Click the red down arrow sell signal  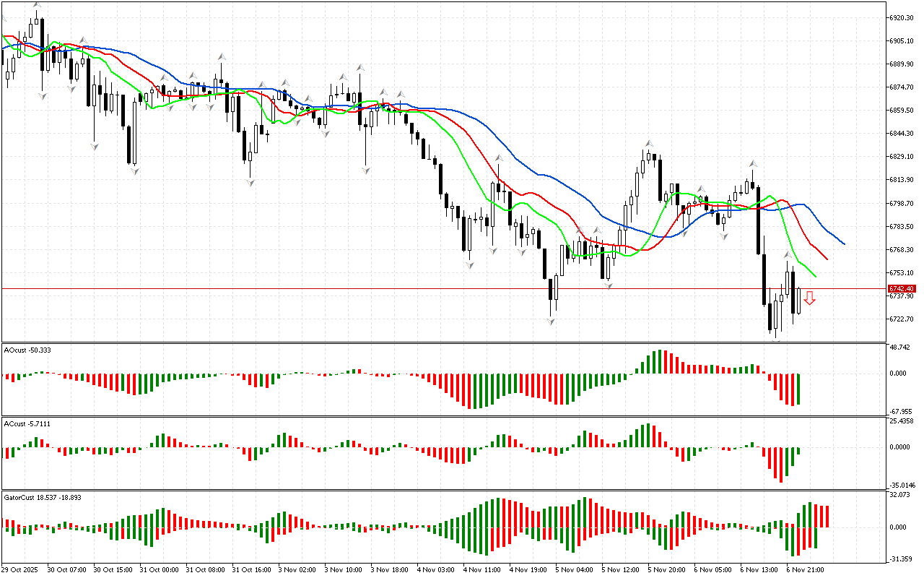pos(810,298)
